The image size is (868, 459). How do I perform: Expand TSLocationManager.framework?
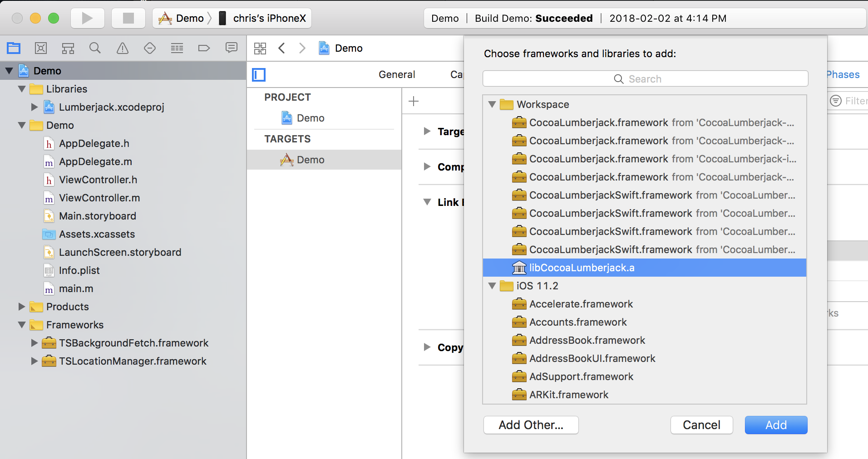(35, 361)
